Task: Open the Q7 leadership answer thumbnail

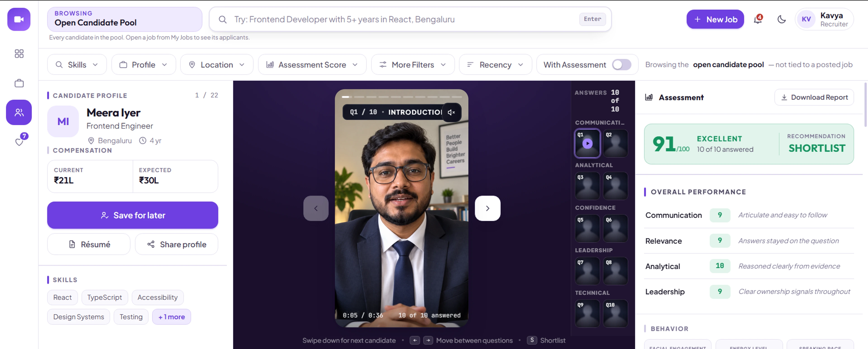Action: [587, 271]
